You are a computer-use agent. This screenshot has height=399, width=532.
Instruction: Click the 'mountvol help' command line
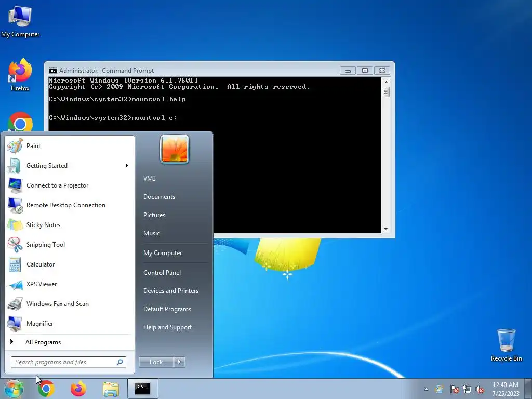point(117,99)
